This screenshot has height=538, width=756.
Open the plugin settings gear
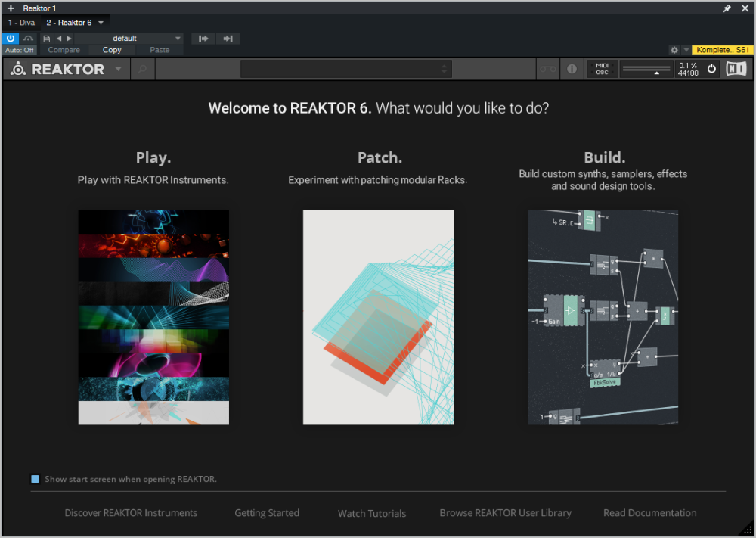(674, 50)
